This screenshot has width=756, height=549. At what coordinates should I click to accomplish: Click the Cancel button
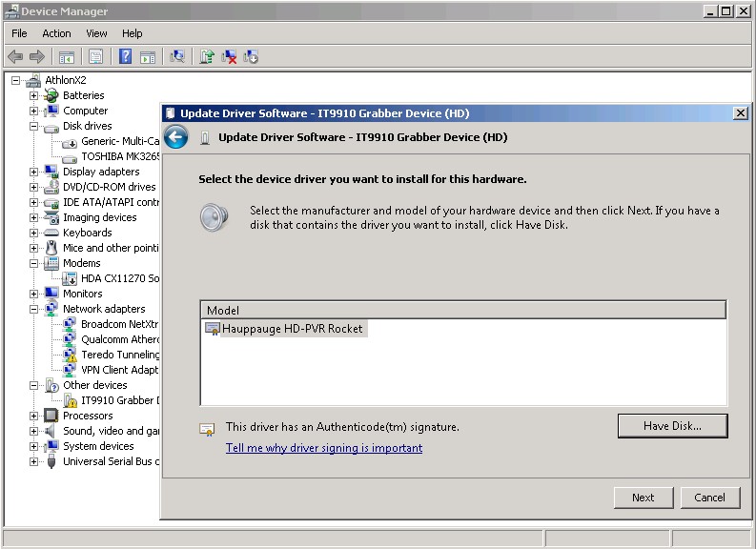(x=709, y=498)
